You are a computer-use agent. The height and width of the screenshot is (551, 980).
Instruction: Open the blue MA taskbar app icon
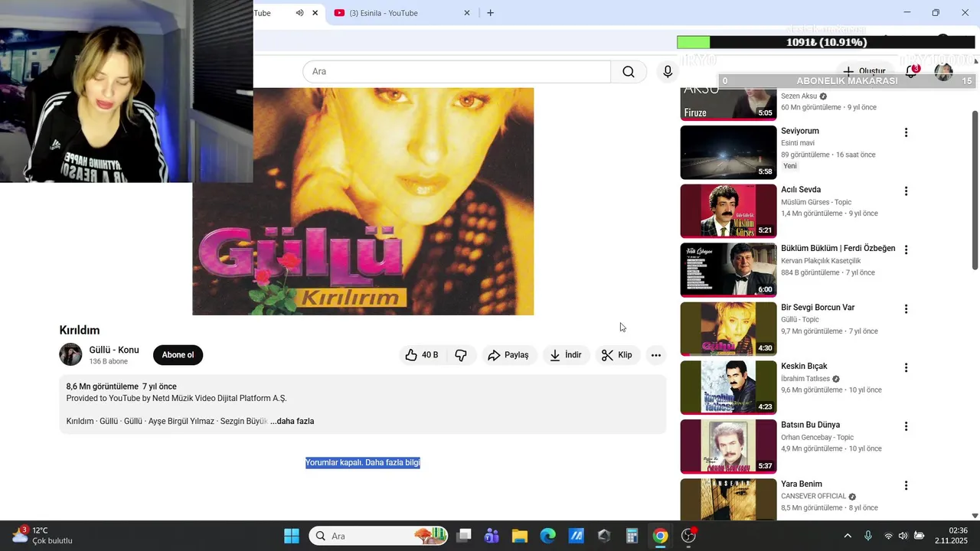576,536
